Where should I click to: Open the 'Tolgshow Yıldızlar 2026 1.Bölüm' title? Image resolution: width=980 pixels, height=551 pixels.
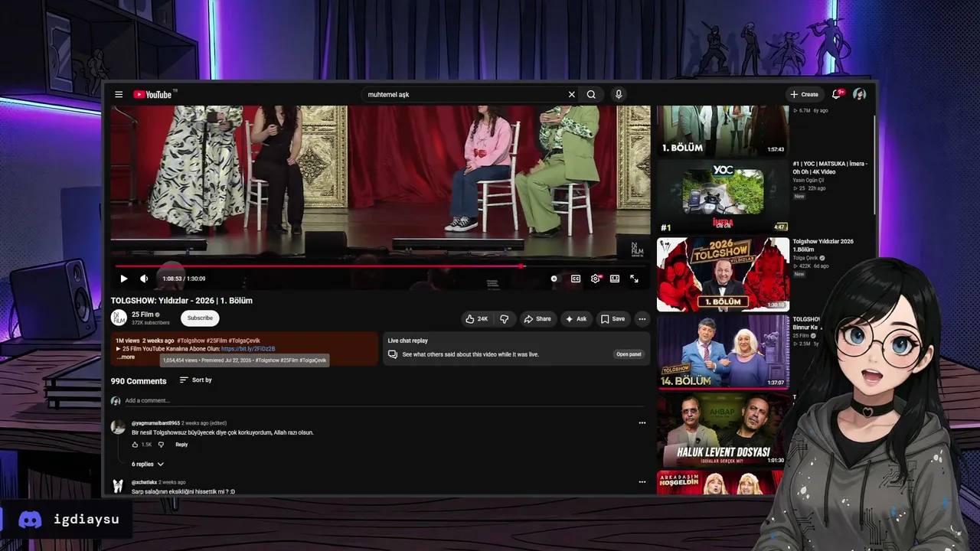[823, 246]
